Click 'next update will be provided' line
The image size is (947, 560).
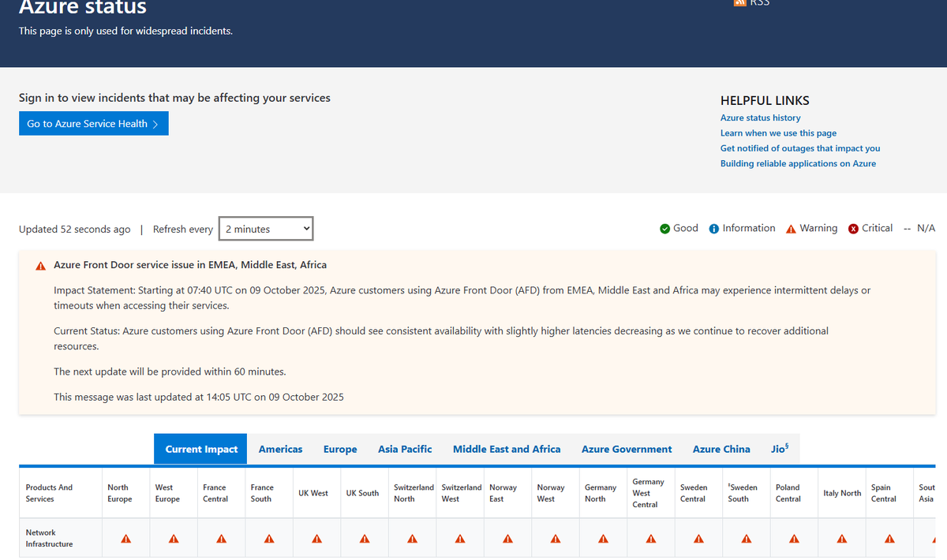[170, 371]
